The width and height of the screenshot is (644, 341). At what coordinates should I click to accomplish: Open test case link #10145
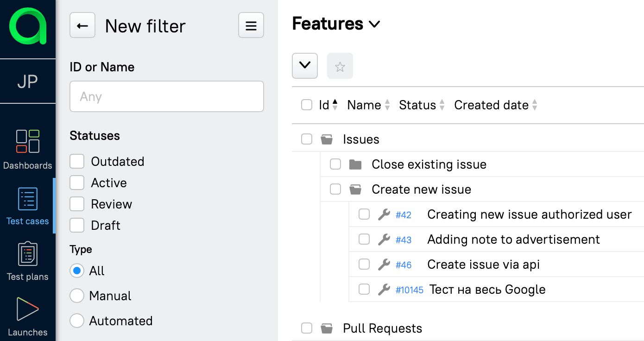pyautogui.click(x=409, y=290)
